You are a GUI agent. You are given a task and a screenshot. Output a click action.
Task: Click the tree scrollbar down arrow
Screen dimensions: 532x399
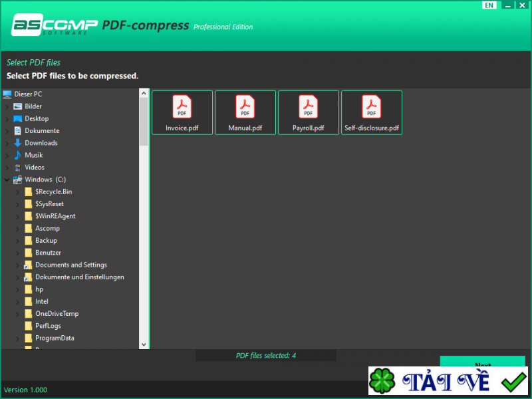pyautogui.click(x=143, y=344)
